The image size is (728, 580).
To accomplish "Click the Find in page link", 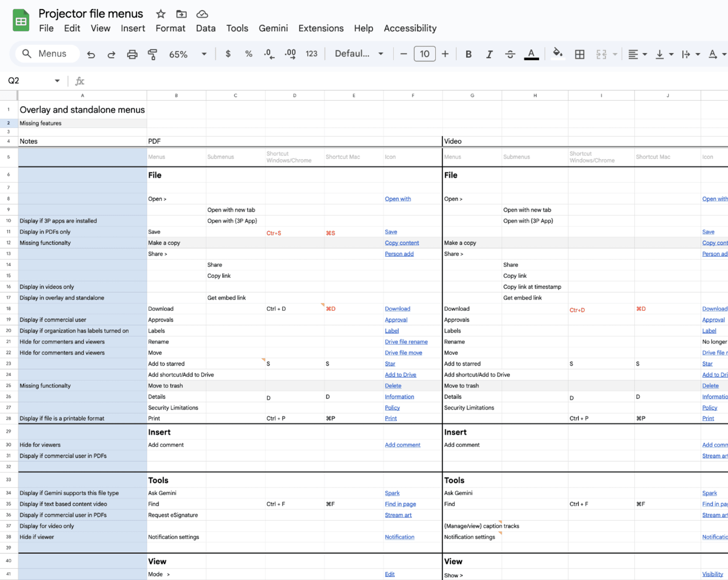I will point(400,504).
